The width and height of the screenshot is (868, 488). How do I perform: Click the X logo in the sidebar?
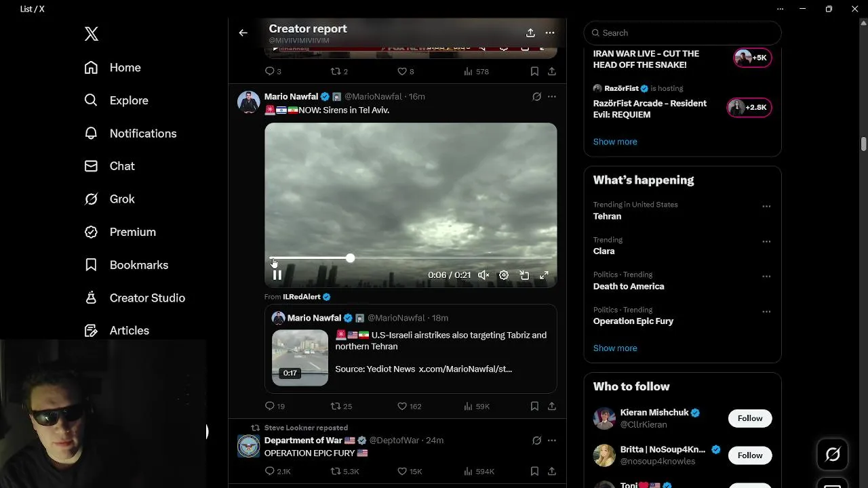[x=92, y=34]
